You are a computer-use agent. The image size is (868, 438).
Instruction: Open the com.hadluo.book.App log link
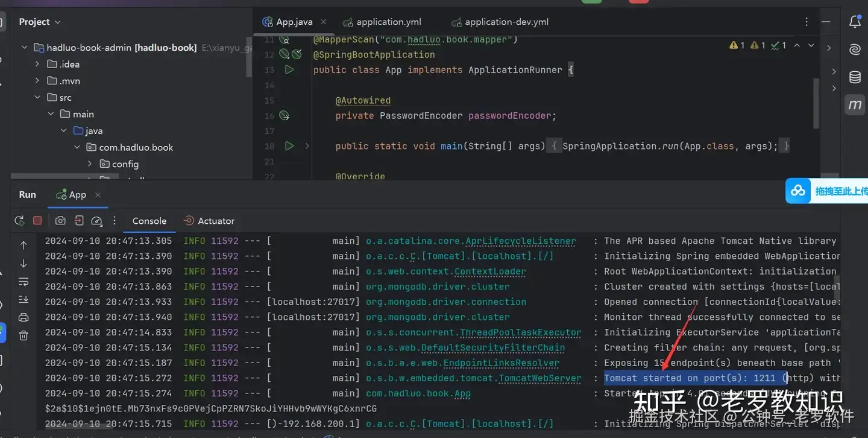[418, 393]
